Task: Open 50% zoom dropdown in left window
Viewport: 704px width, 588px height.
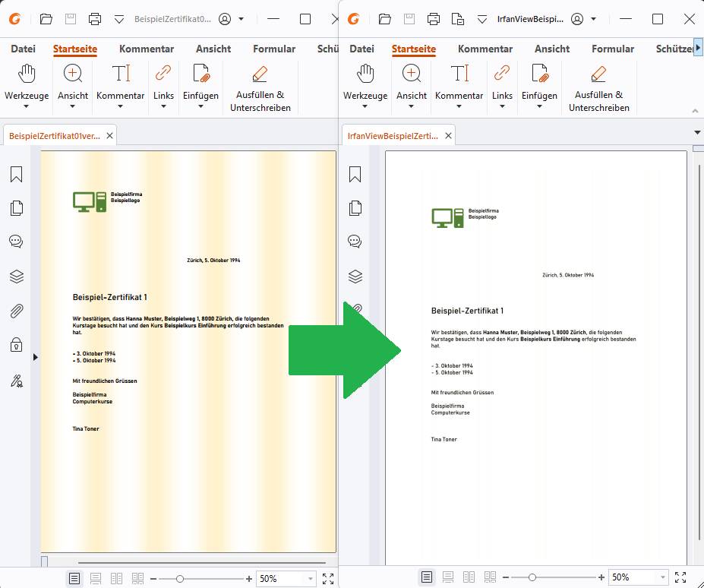Action: point(310,579)
